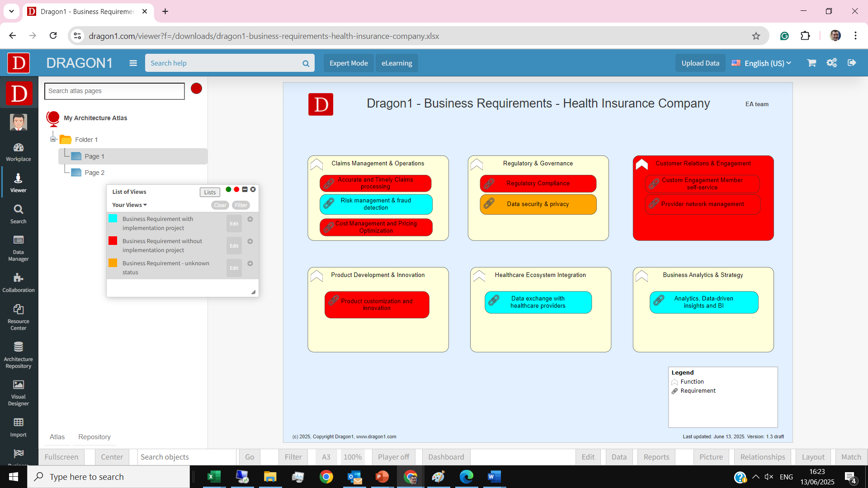Image resolution: width=868 pixels, height=488 pixels.
Task: Click the eLearning button
Action: 397,63
